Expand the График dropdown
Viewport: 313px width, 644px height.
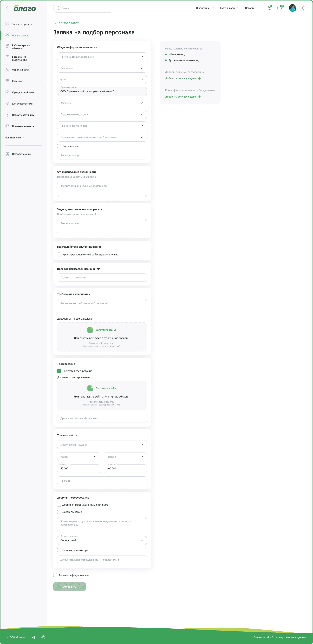tap(125, 457)
